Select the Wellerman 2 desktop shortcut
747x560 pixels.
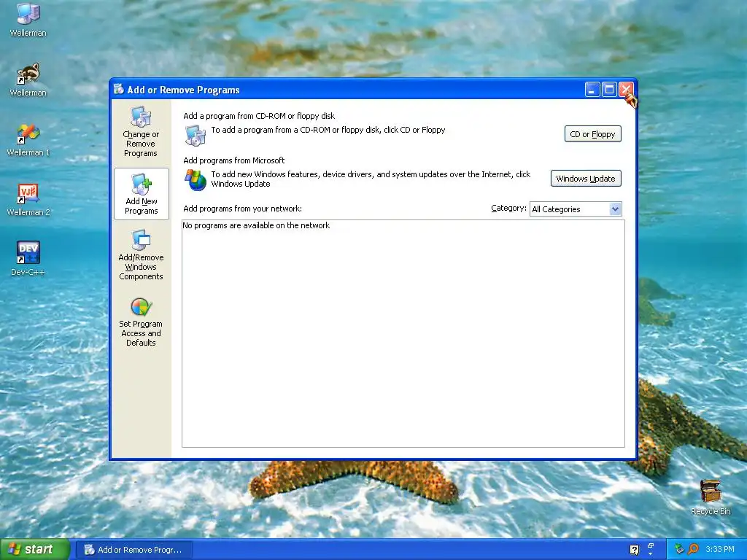click(28, 200)
